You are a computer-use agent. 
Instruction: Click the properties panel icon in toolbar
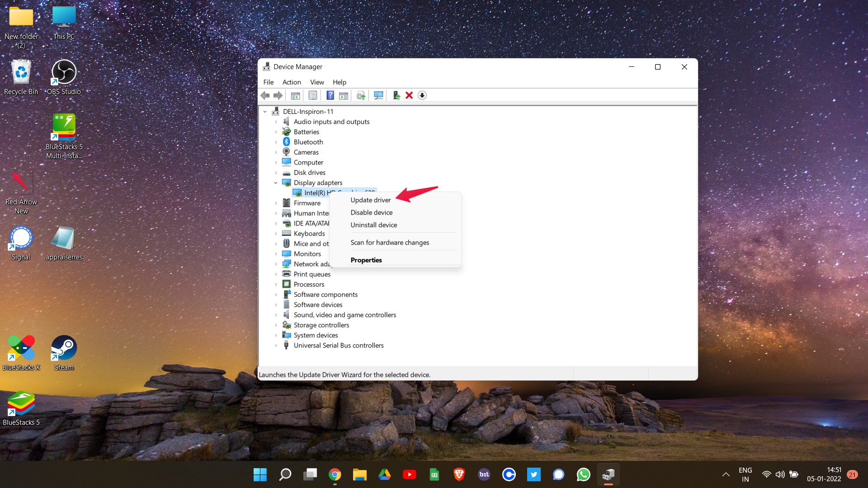tap(312, 95)
